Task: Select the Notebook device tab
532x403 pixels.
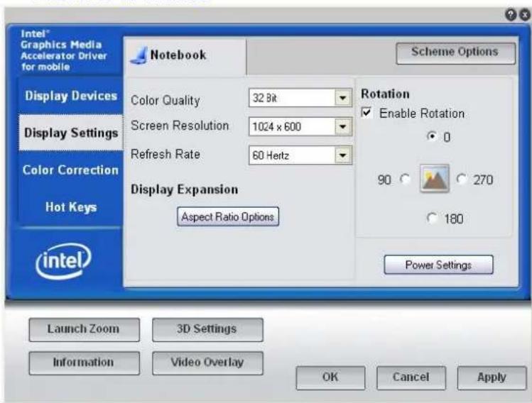Action: (x=185, y=55)
